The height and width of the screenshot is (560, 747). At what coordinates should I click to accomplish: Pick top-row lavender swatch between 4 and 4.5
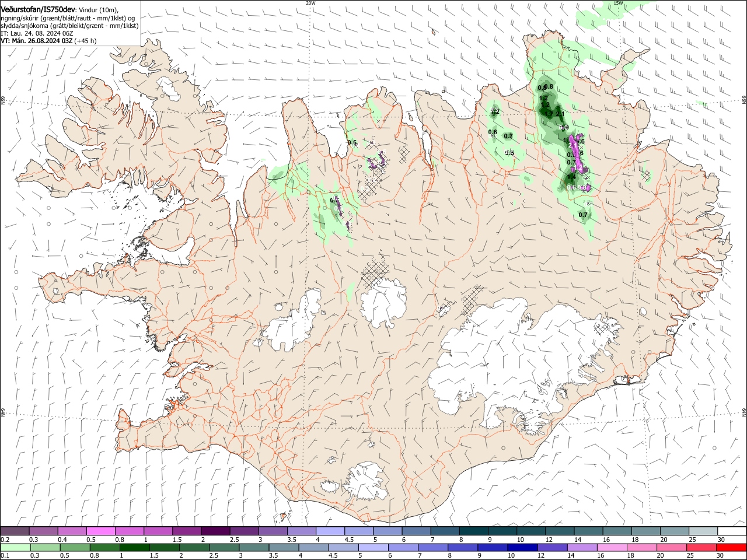[x=330, y=531]
